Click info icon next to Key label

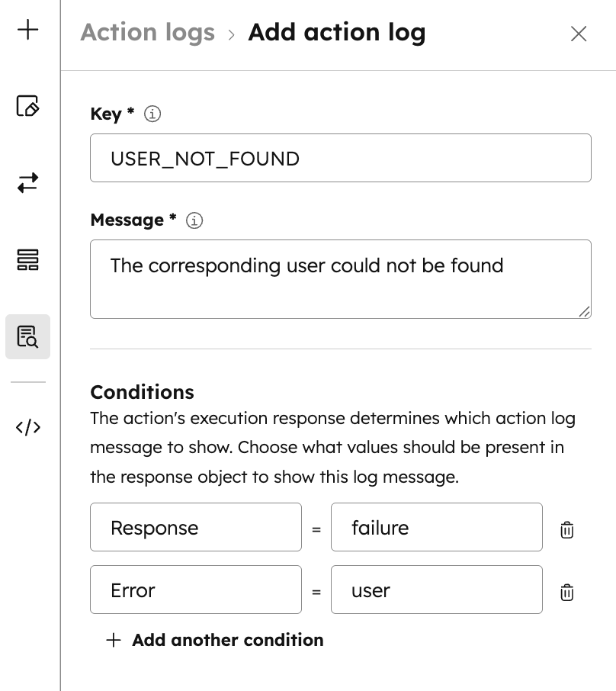152,114
